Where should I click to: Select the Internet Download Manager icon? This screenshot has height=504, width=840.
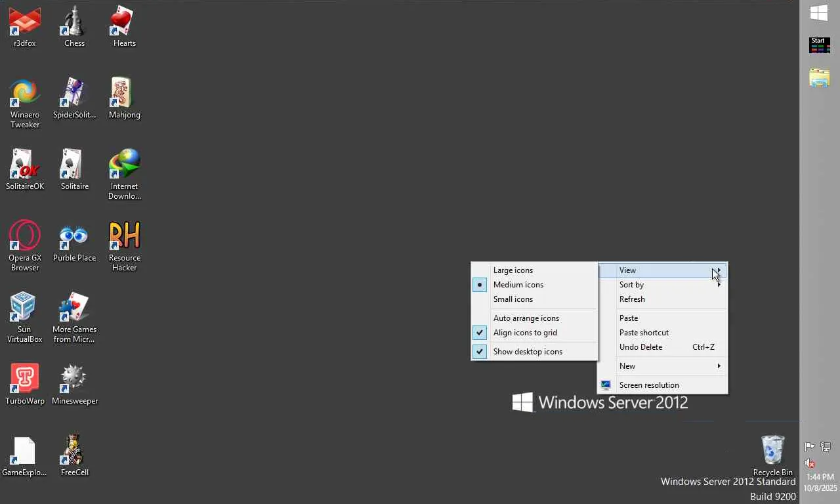click(x=124, y=175)
